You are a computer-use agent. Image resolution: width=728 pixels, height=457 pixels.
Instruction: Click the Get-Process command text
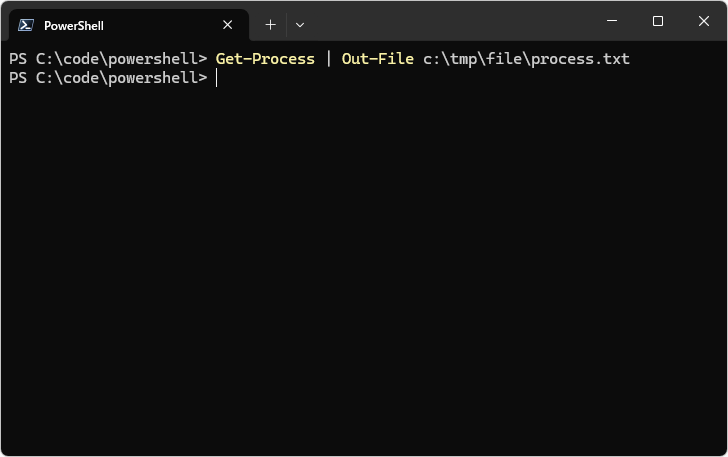pyautogui.click(x=265, y=59)
